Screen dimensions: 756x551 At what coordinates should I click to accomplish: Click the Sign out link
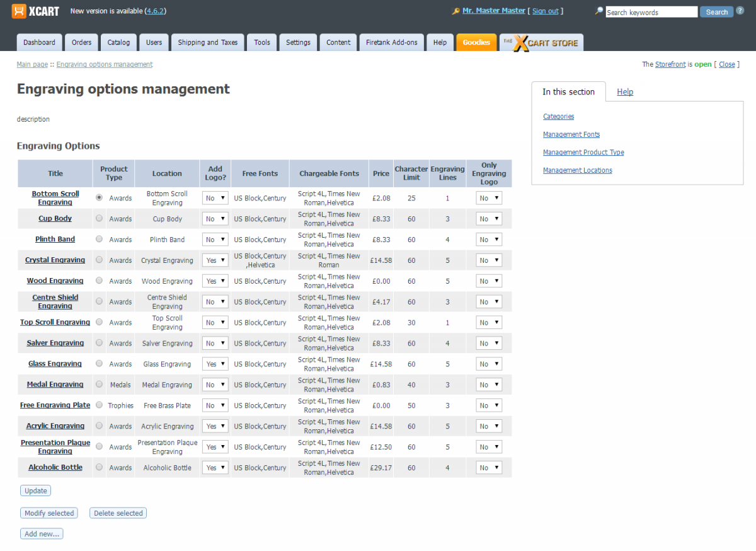tap(545, 11)
